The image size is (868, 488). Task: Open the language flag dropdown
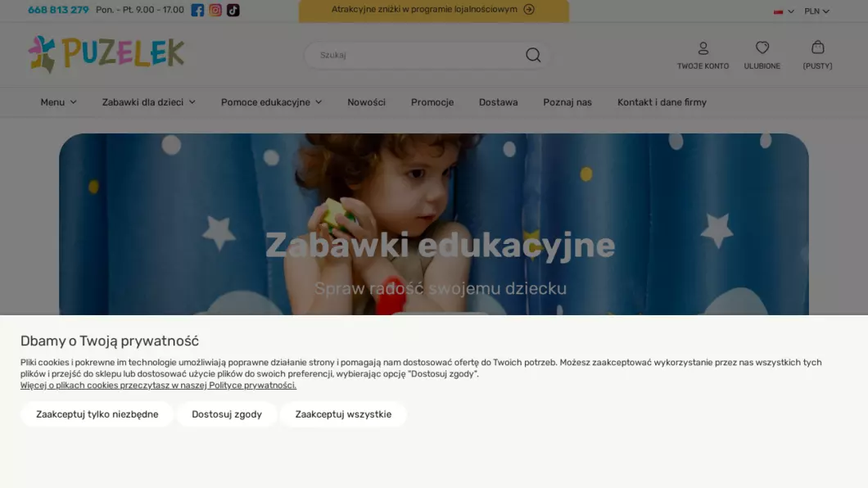point(784,11)
